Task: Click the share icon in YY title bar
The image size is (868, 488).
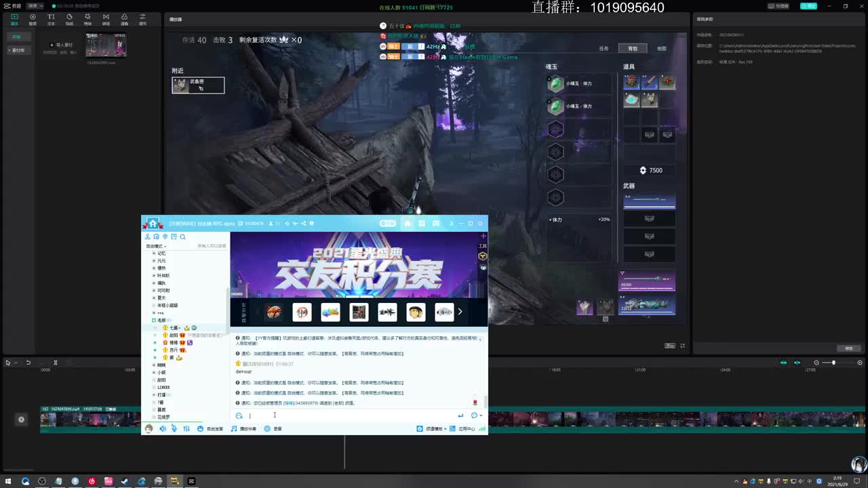Action: pos(303,223)
